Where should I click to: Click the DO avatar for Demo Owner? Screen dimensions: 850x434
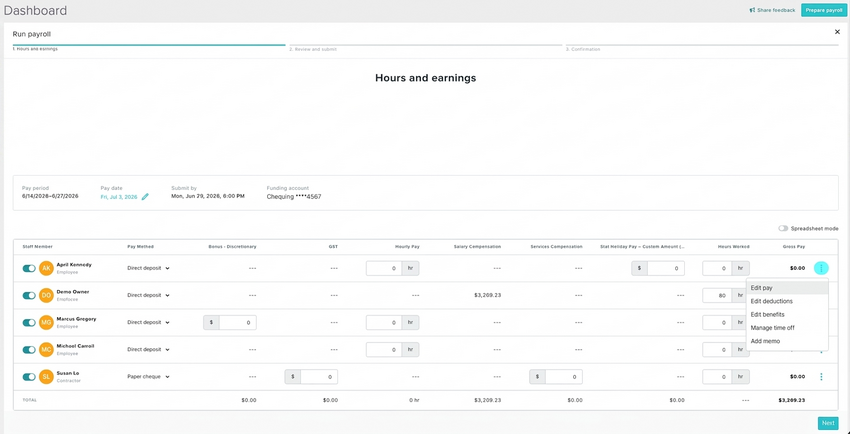click(x=46, y=295)
